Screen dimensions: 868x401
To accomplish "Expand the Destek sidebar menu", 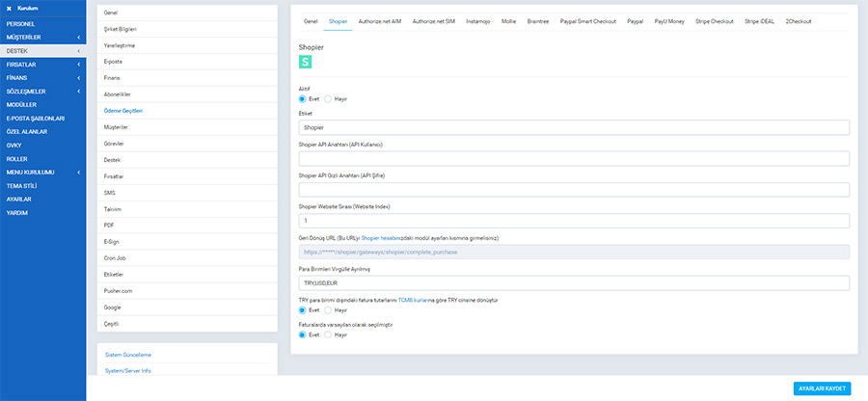I will 43,51.
